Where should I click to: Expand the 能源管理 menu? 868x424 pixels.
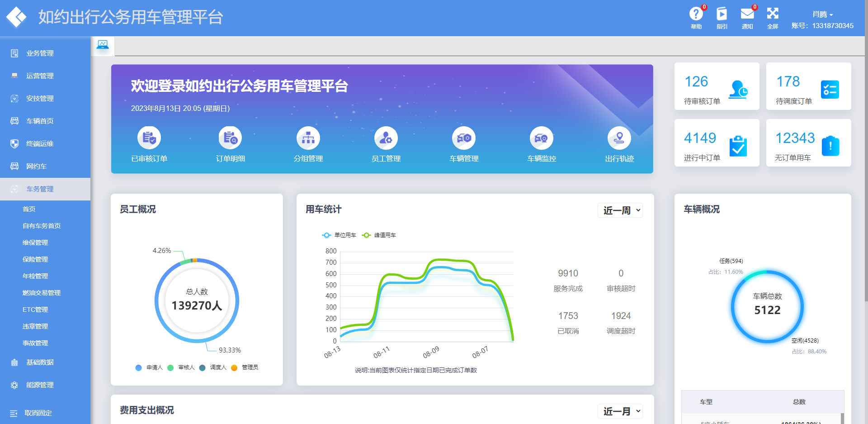(45, 385)
